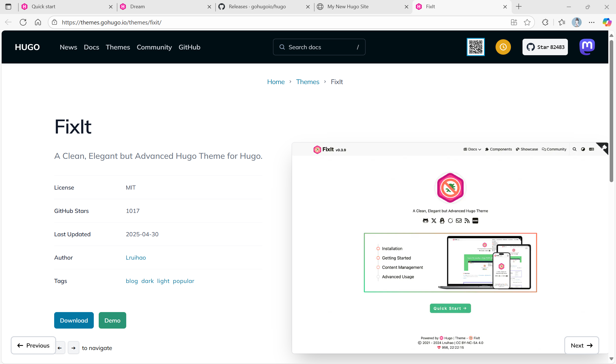Open the split screen icon in address bar
This screenshot has height=364, width=616.
pyautogui.click(x=514, y=22)
